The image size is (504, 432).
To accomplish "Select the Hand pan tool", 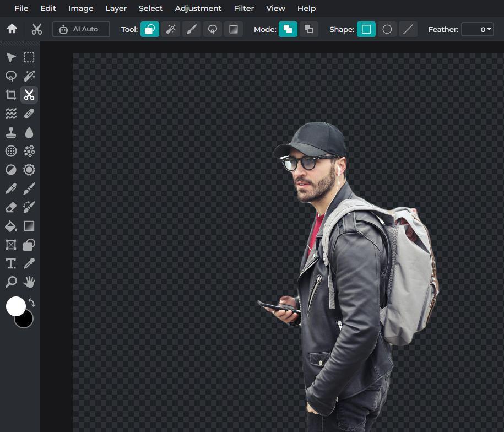I will (29, 282).
